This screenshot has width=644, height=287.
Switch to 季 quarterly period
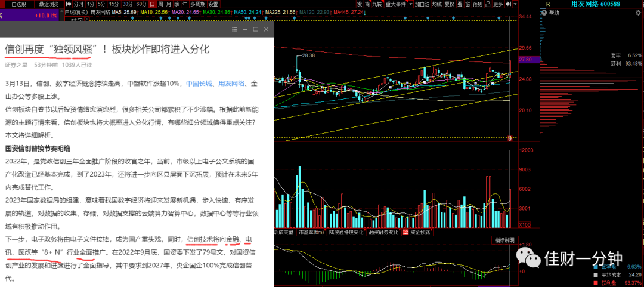click(x=177, y=4)
